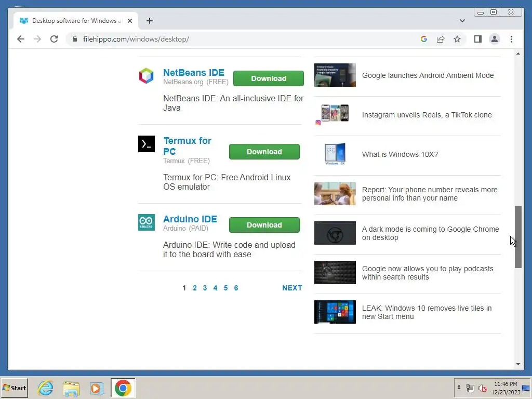Open Windows 10X article thumbnail

[335, 154]
